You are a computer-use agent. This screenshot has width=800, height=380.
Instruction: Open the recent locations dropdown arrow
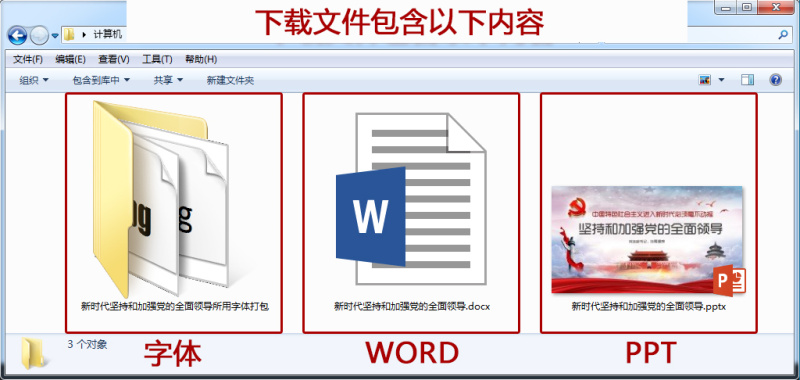click(x=55, y=36)
